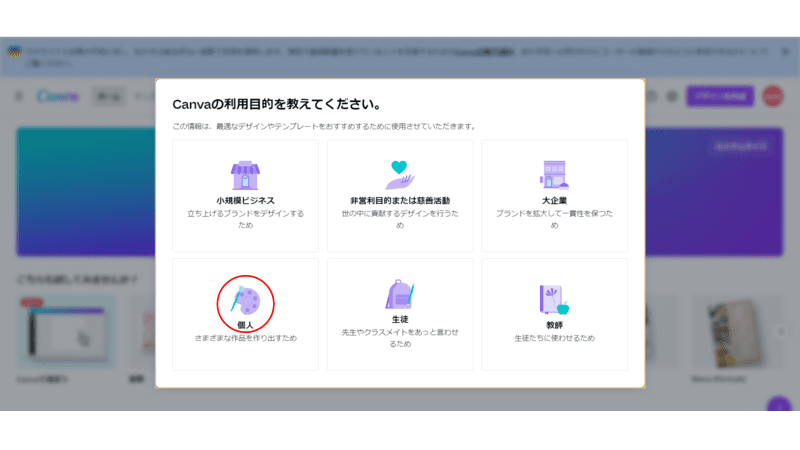Select the 非営利目的または慈善活動 heading
This screenshot has width=800, height=450.
(400, 201)
